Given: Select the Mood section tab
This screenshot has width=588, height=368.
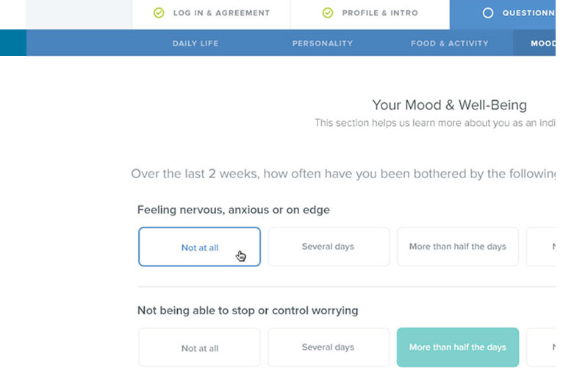Looking at the screenshot, I should pyautogui.click(x=534, y=43).
